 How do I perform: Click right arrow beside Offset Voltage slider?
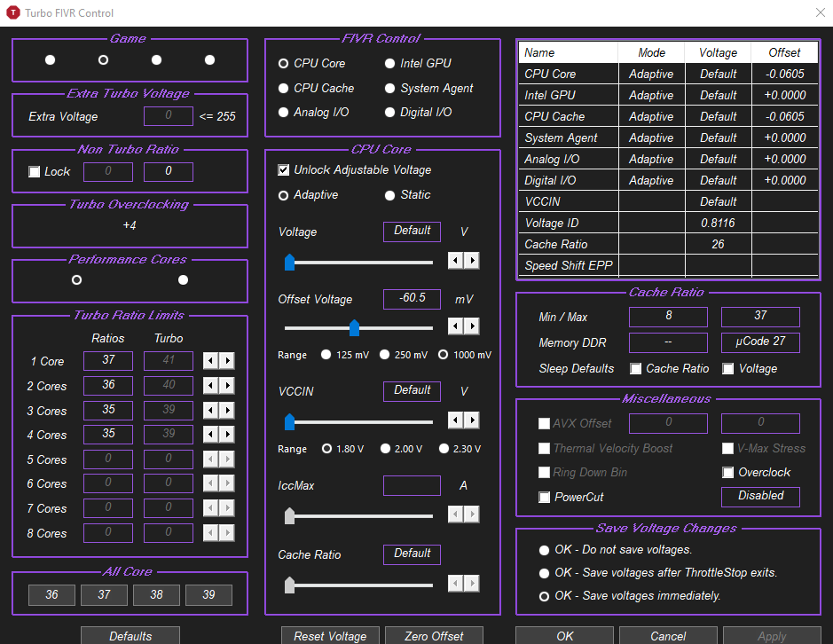[472, 326]
